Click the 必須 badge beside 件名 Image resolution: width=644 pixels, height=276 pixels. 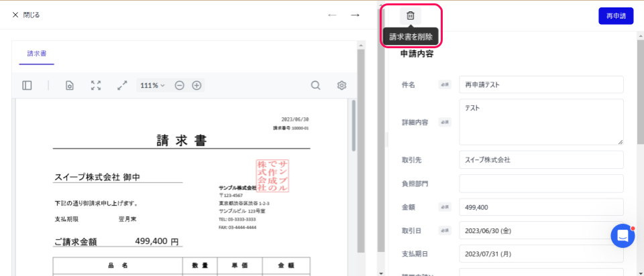[445, 85]
